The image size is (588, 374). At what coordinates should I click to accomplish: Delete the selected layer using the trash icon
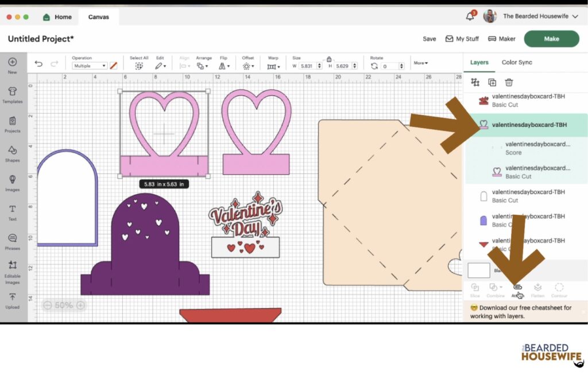[x=509, y=82]
